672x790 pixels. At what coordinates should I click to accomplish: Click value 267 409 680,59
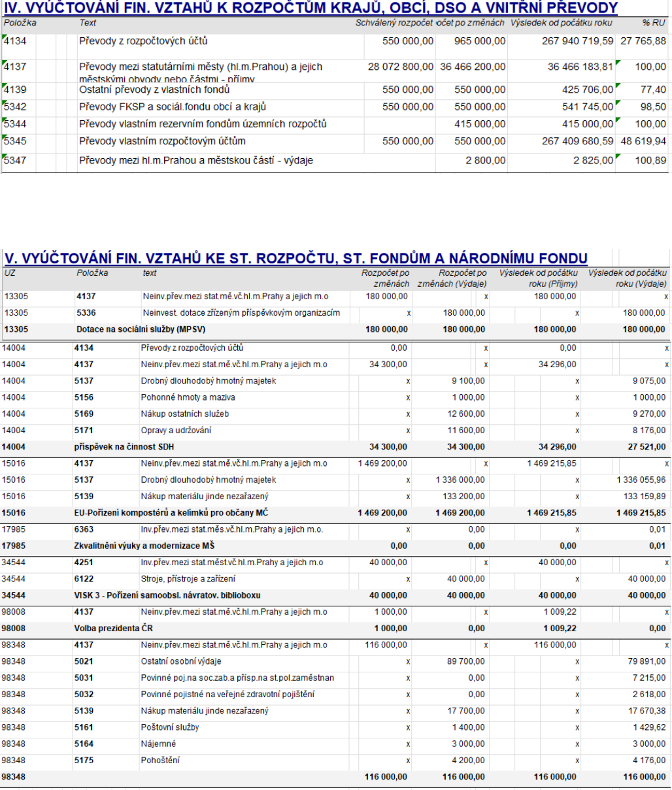click(x=578, y=140)
